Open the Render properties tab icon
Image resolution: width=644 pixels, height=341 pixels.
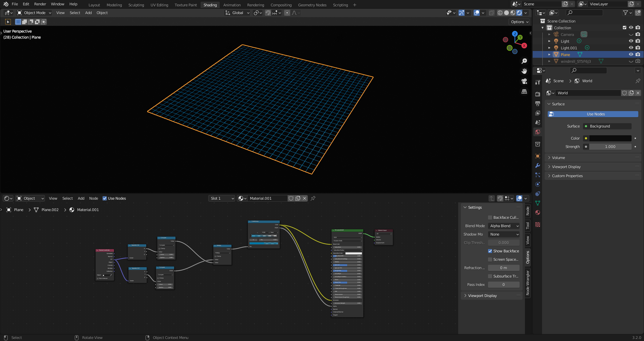(x=538, y=94)
